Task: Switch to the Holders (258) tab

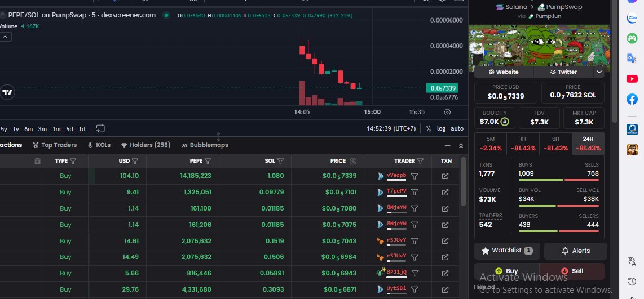Action: click(146, 145)
